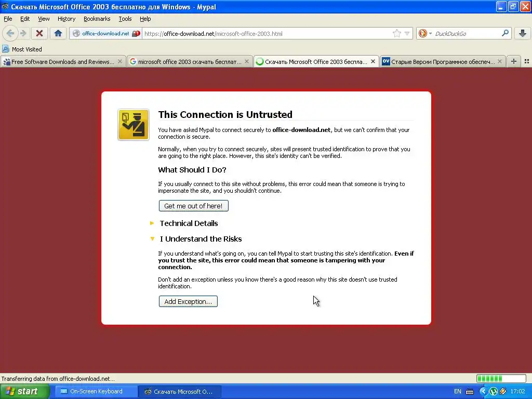Click the keyboard tray icon
532x399 pixels.
(470, 392)
